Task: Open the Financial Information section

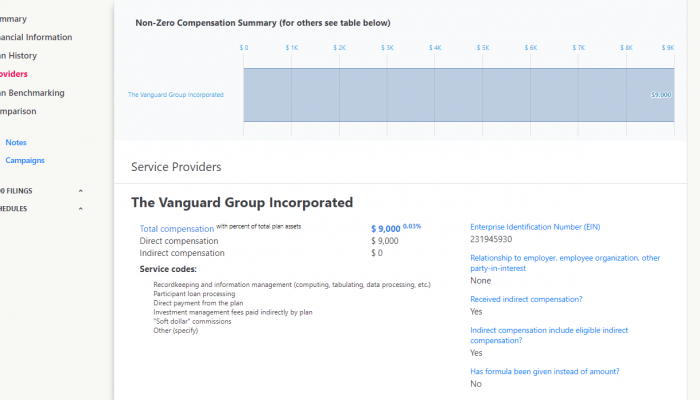Action: click(x=36, y=37)
